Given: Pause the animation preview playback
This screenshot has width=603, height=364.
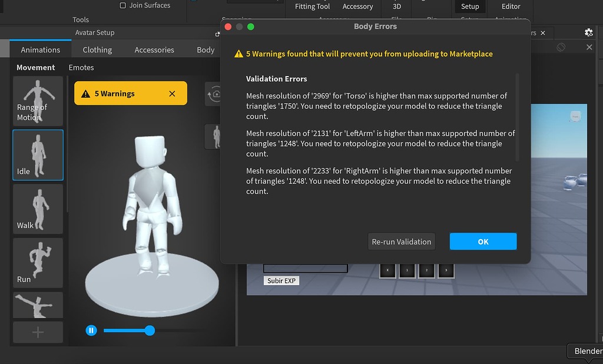Looking at the screenshot, I should pos(91,330).
